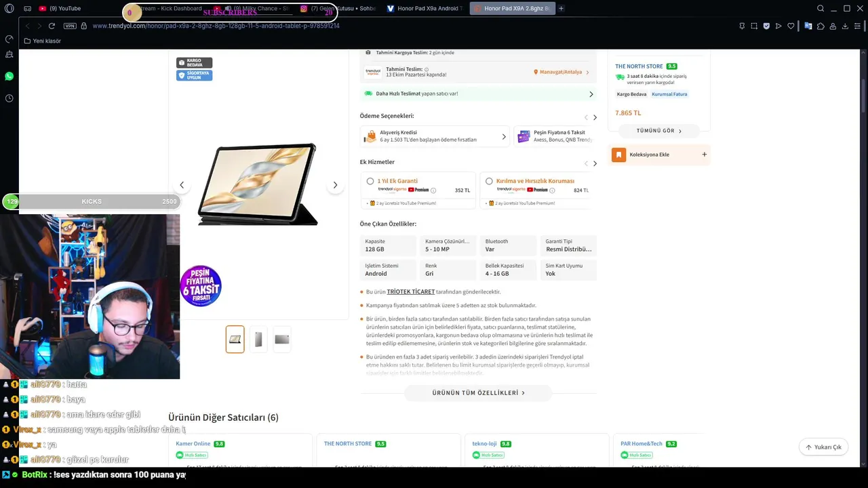Open the Opera main menu icon
The height and width of the screenshot is (488, 868).
point(9,9)
